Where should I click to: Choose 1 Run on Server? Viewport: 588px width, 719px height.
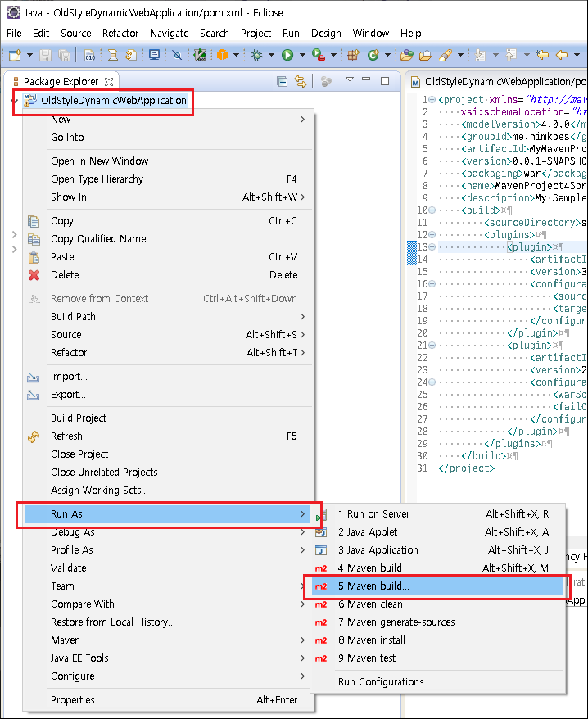(437, 514)
